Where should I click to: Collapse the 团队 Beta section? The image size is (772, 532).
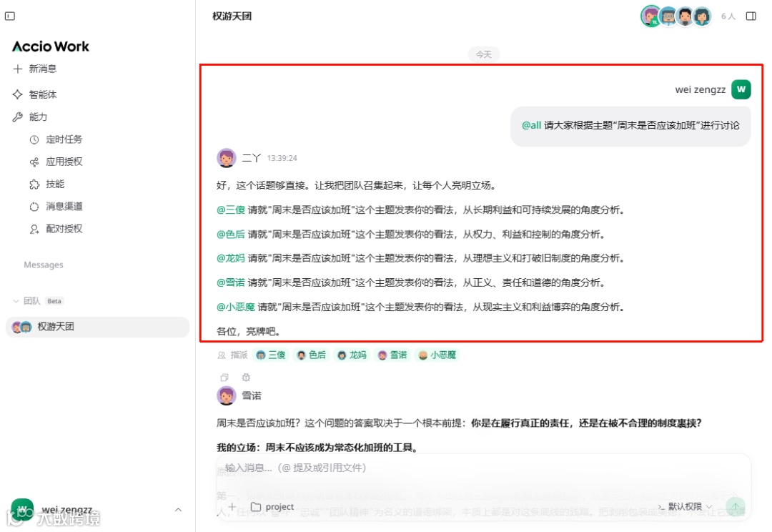point(16,301)
